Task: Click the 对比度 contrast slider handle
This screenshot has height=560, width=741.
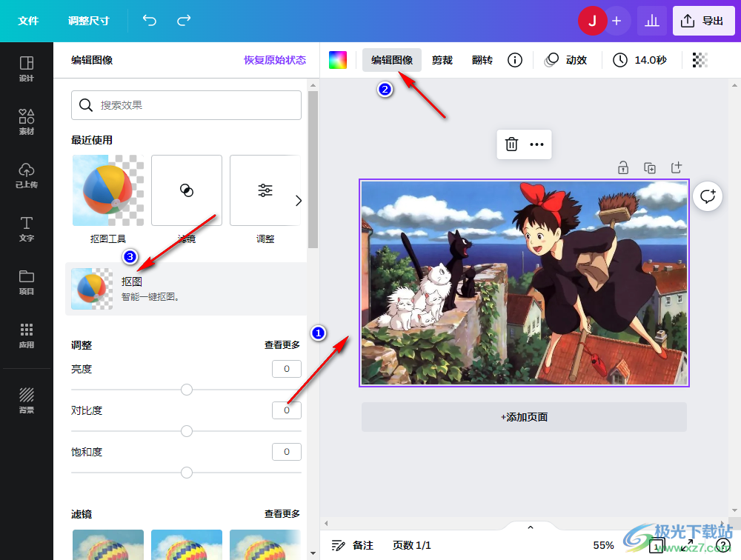Action: click(x=187, y=431)
